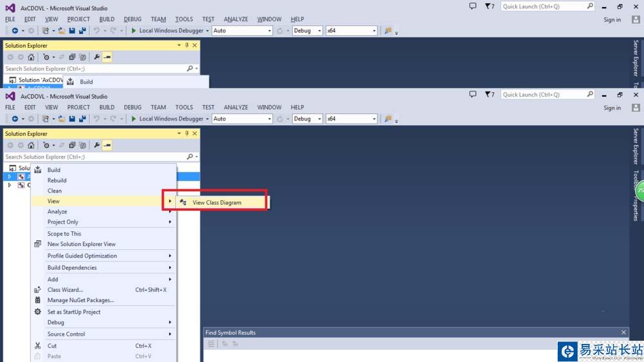644x362 pixels.
Task: Open x64 platform dropdown in upper window
Action: (351, 30)
